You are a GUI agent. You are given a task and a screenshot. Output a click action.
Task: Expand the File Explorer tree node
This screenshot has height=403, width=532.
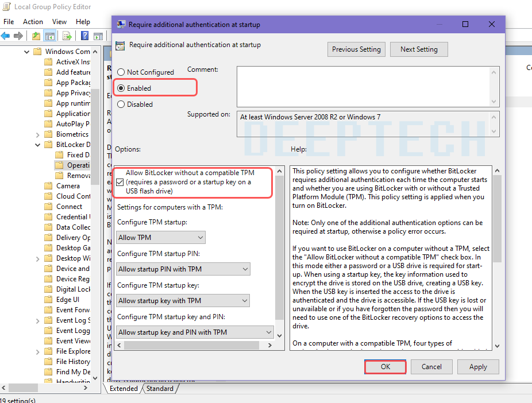38,352
